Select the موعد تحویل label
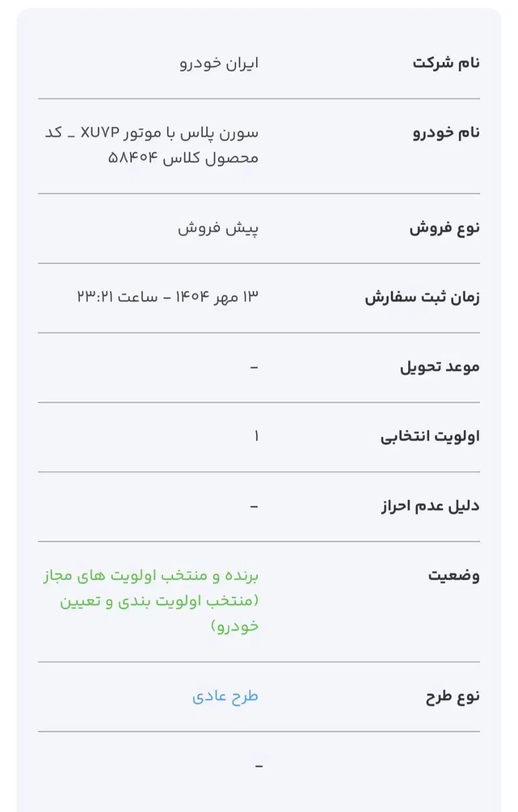The image size is (518, 812). click(440, 367)
